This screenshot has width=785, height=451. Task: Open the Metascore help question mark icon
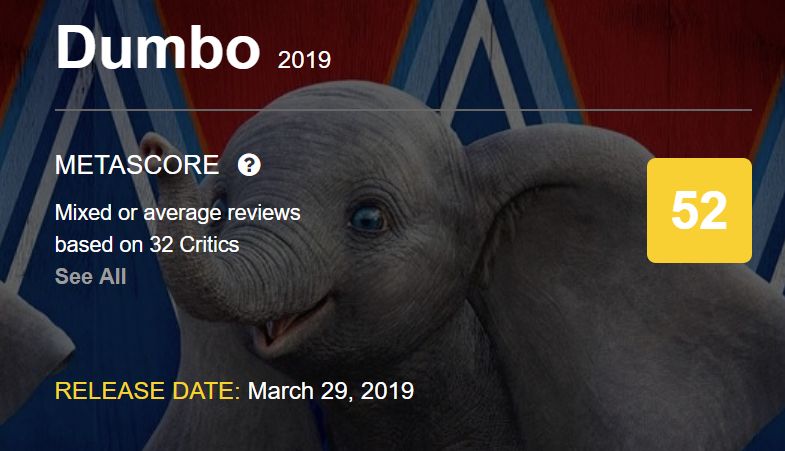point(249,165)
